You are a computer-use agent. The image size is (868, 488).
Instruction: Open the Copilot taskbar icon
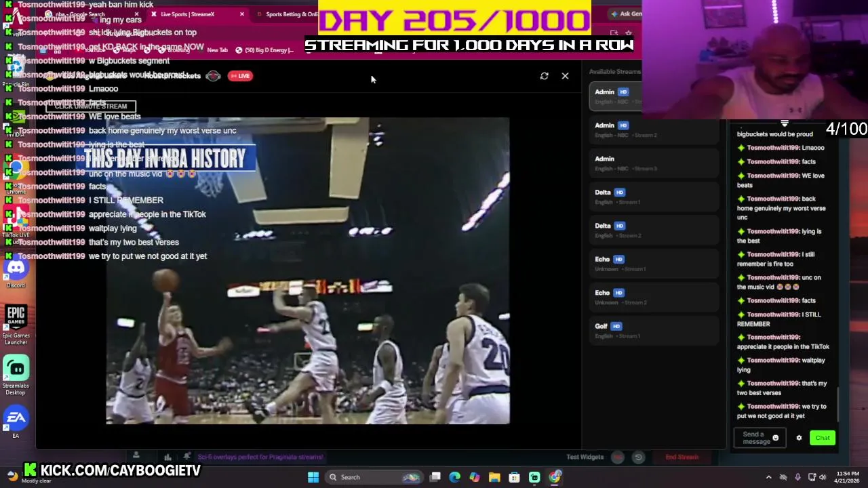475,477
